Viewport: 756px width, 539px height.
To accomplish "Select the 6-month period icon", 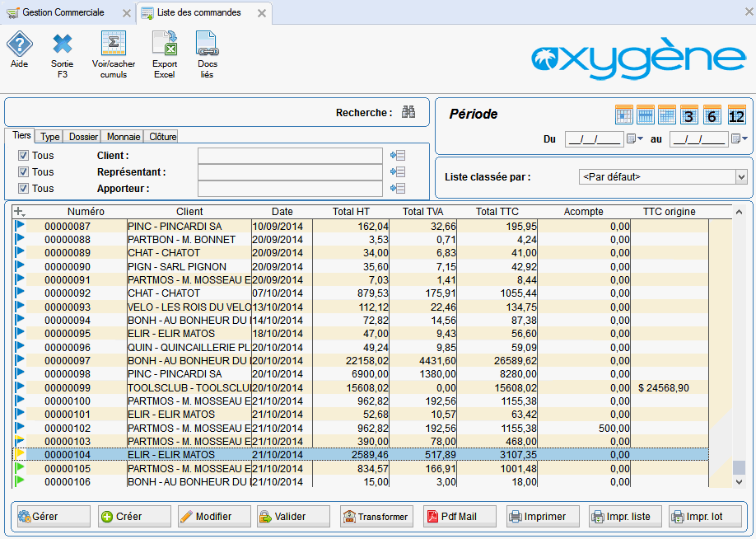I will (x=712, y=115).
